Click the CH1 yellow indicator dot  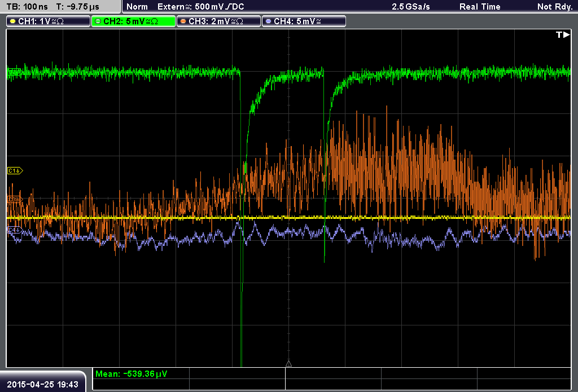click(13, 21)
